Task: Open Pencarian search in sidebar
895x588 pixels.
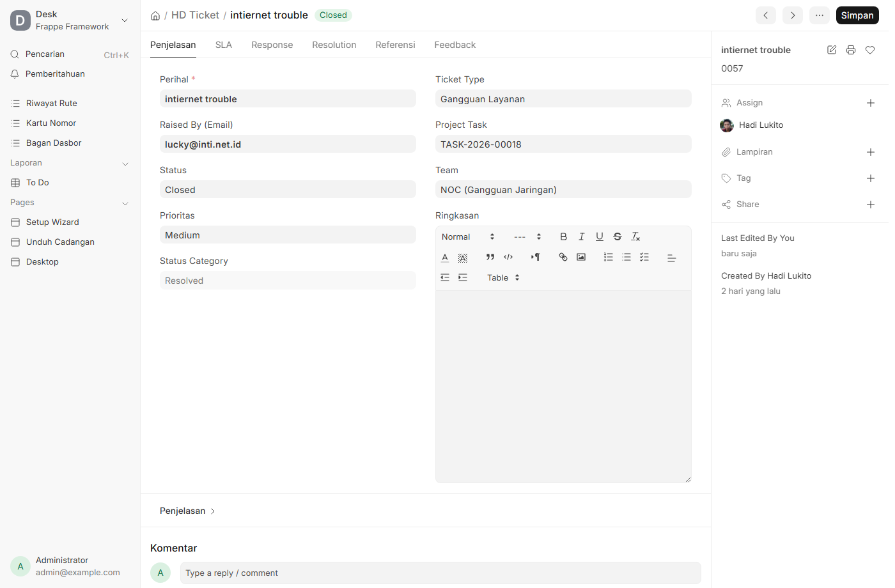Action: coord(70,54)
